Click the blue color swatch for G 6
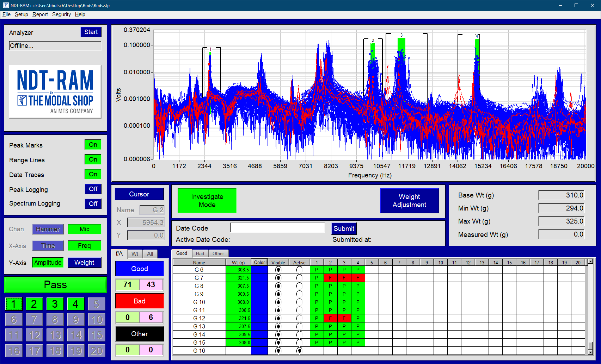The height and width of the screenshot is (364, 601). click(259, 270)
